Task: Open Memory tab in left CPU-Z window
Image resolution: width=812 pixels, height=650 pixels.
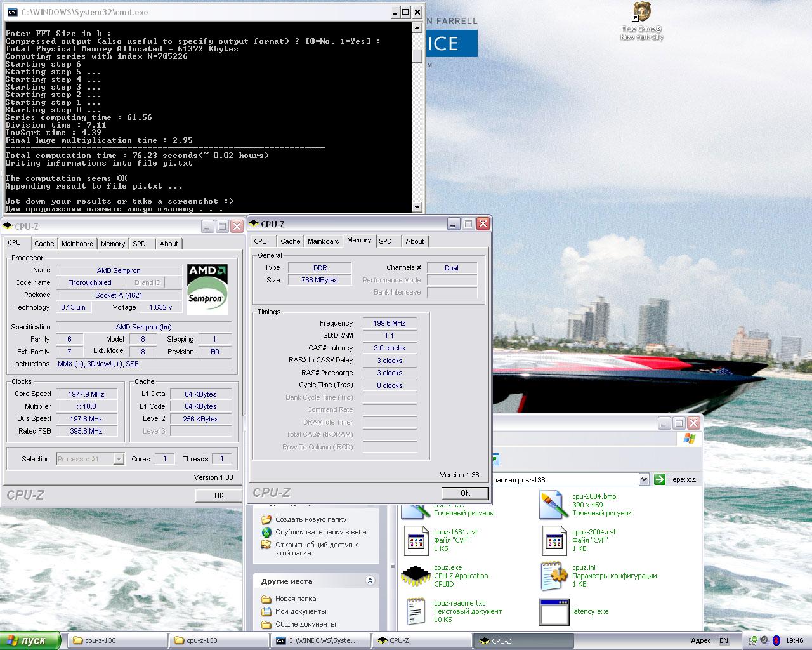Action: point(113,244)
